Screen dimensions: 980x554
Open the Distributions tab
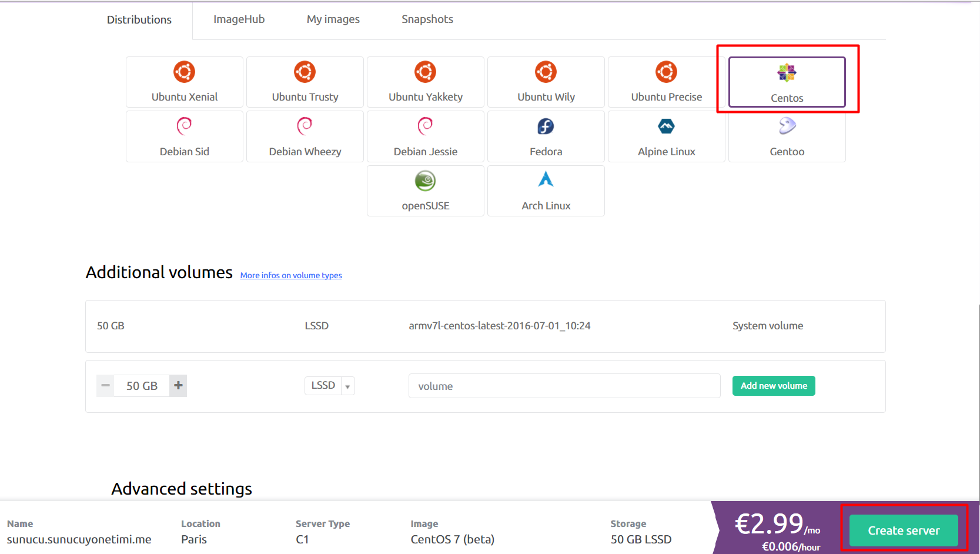[139, 19]
